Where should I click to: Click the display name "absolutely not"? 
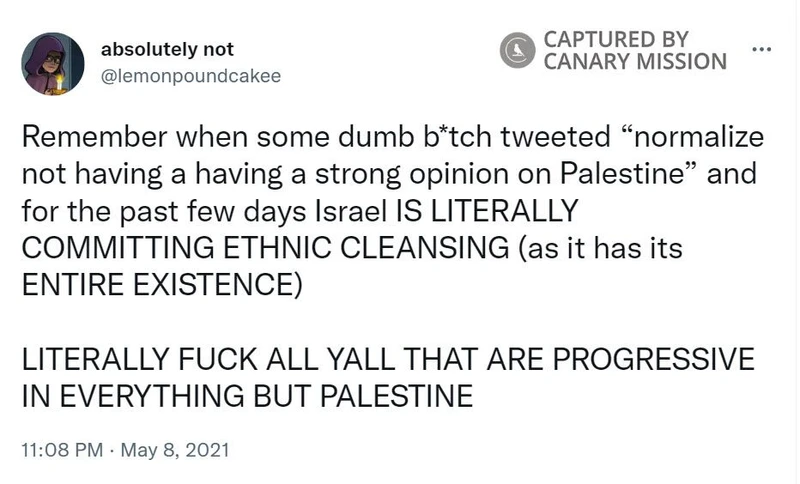pyautogui.click(x=167, y=50)
